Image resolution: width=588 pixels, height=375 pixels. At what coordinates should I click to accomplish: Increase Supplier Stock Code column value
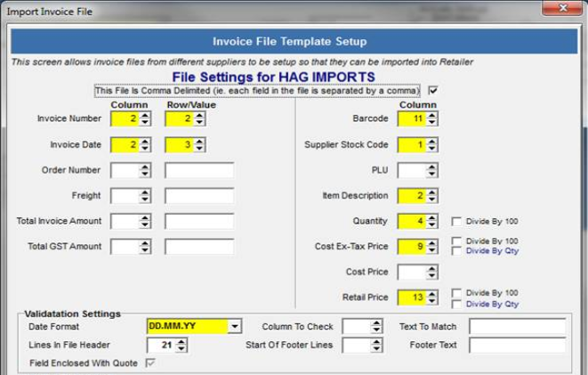coord(432,141)
